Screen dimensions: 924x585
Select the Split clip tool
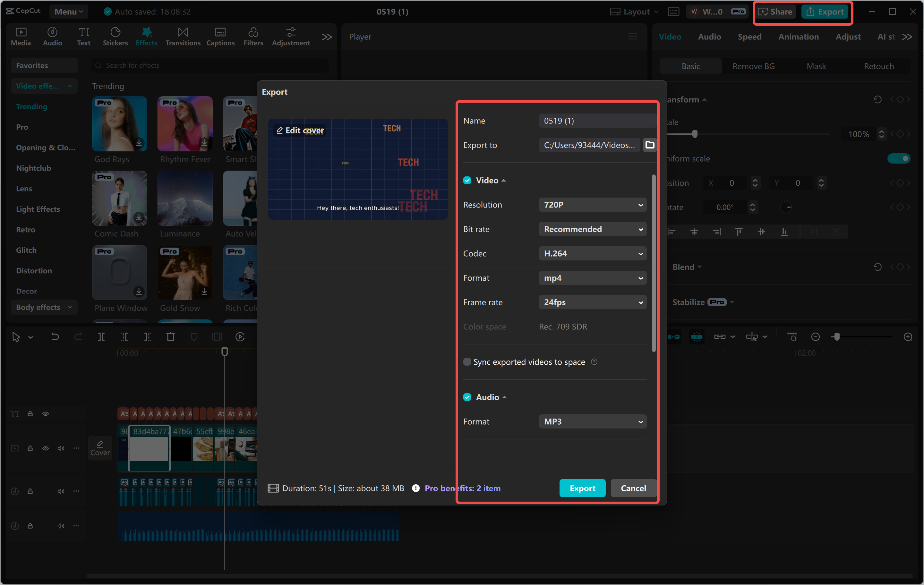pyautogui.click(x=102, y=336)
